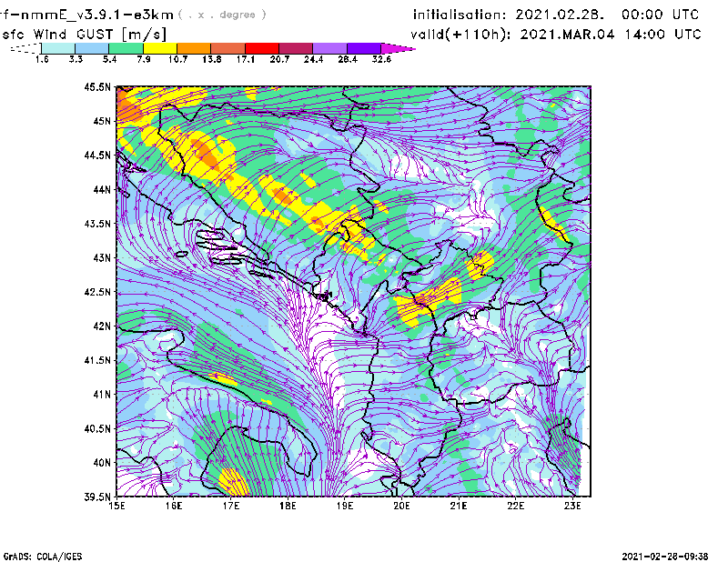Image resolution: width=728 pixels, height=562 pixels.
Task: Click the 'GrADS: COLA/IGES' credit text
Action: 43,557
